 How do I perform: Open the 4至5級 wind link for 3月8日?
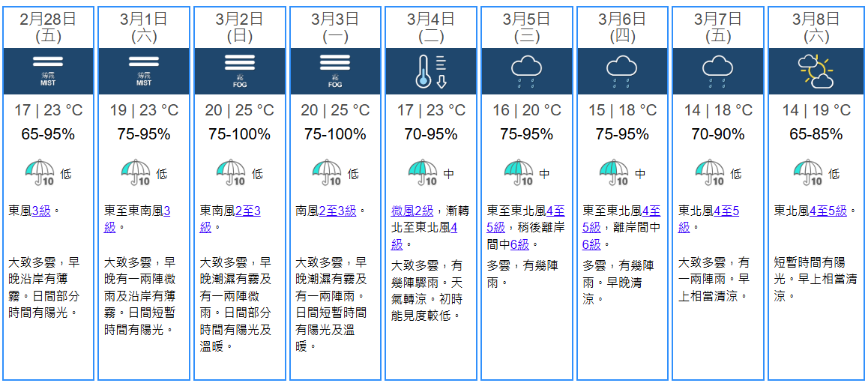coord(828,211)
